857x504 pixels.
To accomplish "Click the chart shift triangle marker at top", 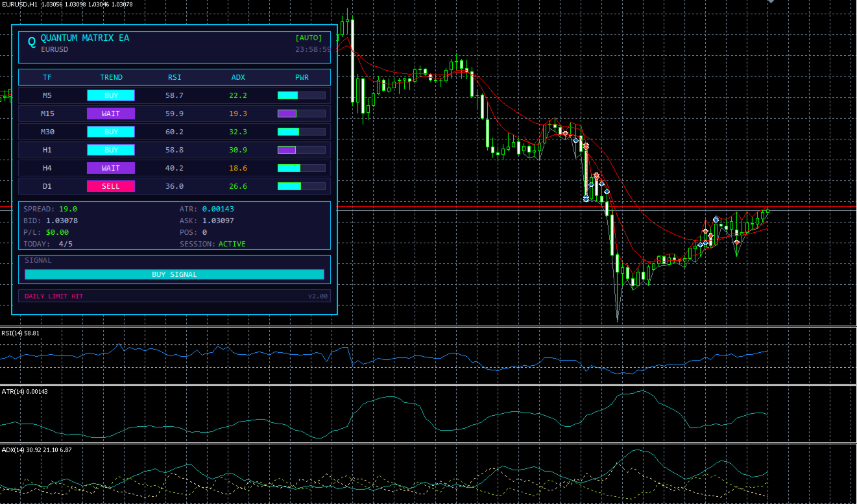I will tap(771, 2).
